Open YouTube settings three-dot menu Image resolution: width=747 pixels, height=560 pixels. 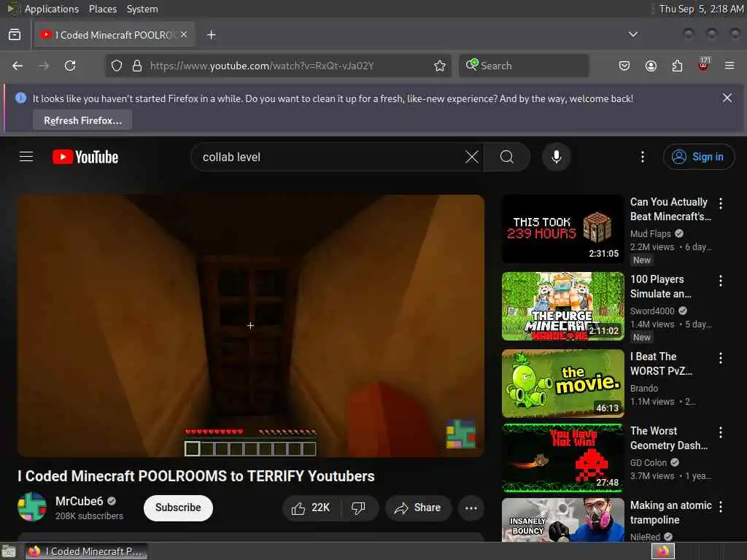(642, 157)
